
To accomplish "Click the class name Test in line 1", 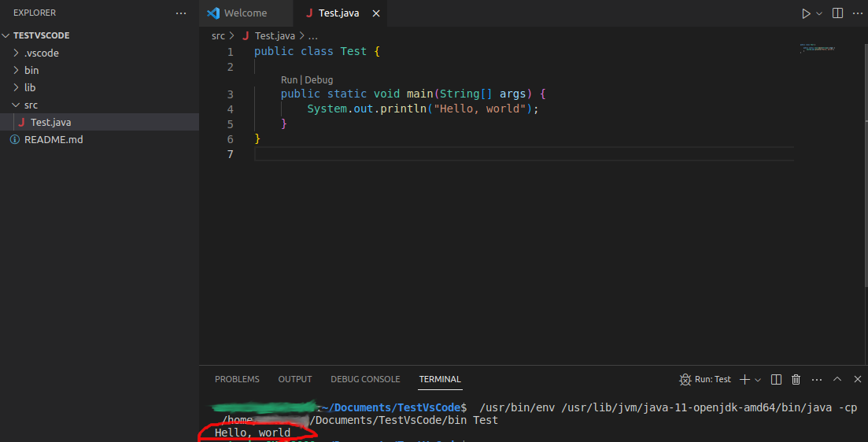I will [353, 51].
